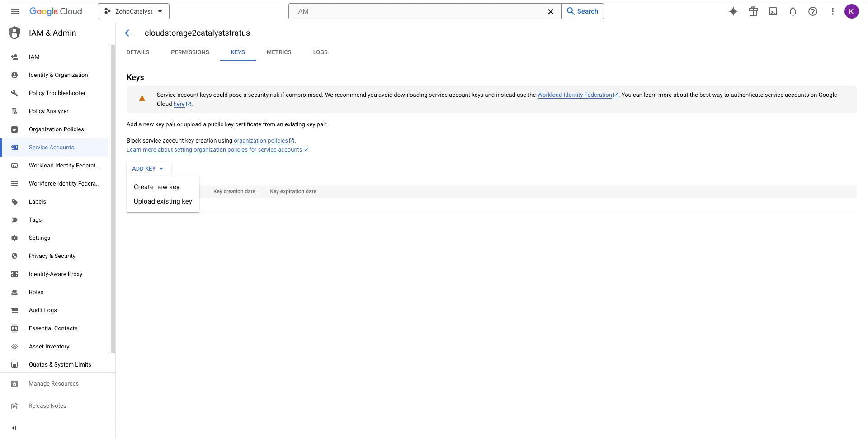Click the Google Cloud logo
The image size is (868, 438).
(56, 11)
